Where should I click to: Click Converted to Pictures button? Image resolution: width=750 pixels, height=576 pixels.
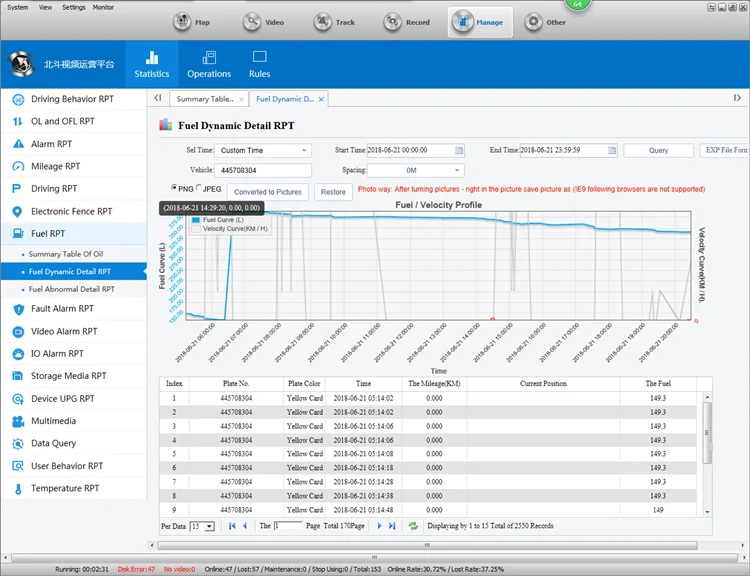click(268, 192)
